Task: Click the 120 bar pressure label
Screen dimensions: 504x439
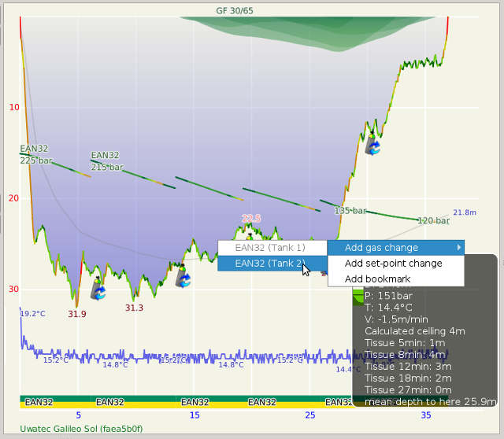Action: 432,220
